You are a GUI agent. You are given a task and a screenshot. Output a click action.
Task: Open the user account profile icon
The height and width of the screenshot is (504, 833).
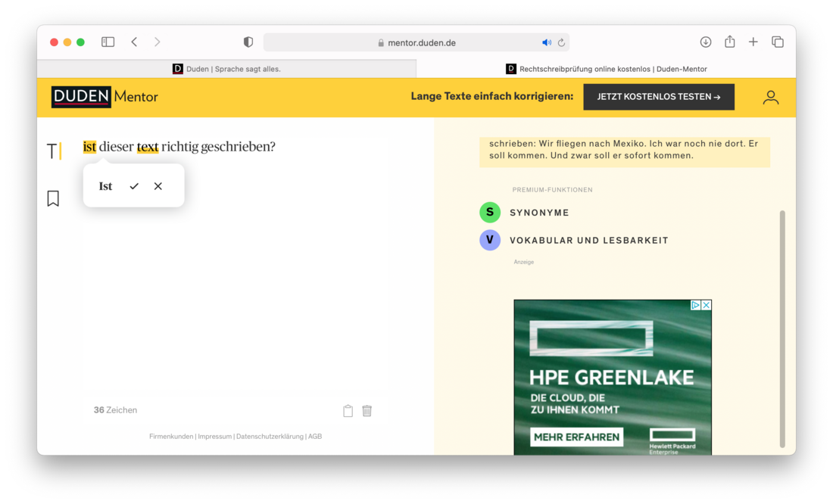click(x=770, y=97)
